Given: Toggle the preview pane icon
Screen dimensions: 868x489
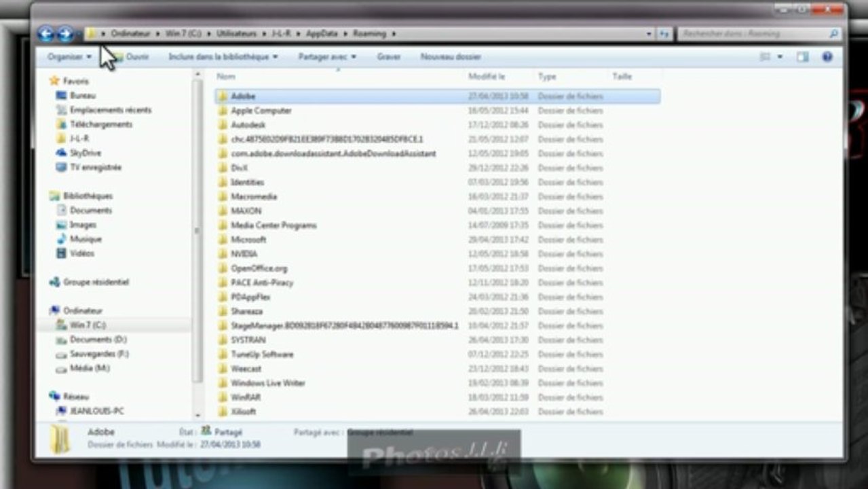Looking at the screenshot, I should pyautogui.click(x=803, y=57).
